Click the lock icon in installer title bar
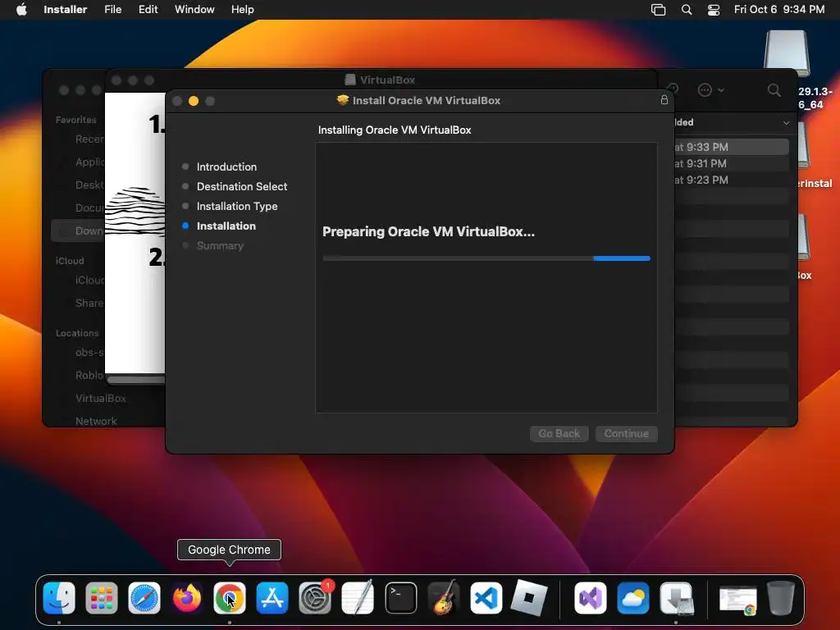Image resolution: width=840 pixels, height=630 pixels. (664, 99)
